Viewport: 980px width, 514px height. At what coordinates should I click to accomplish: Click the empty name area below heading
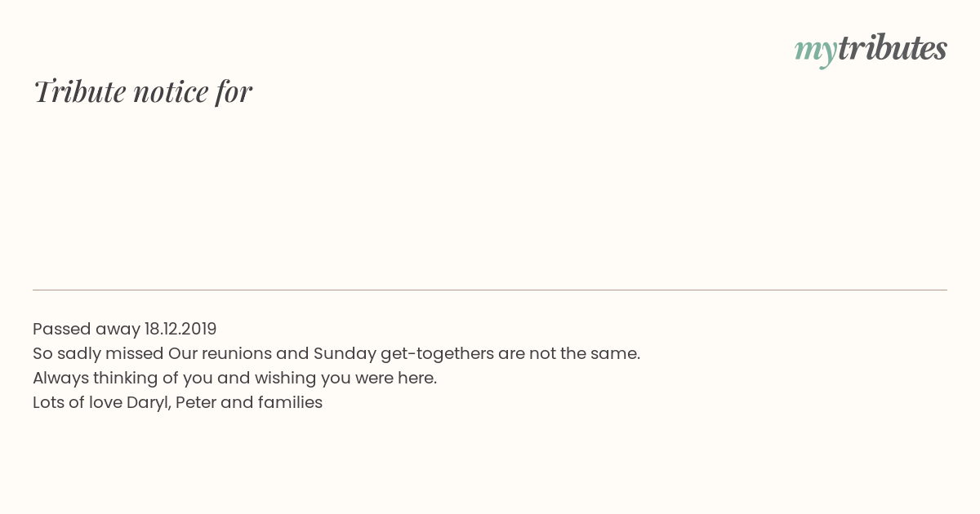pos(490,196)
